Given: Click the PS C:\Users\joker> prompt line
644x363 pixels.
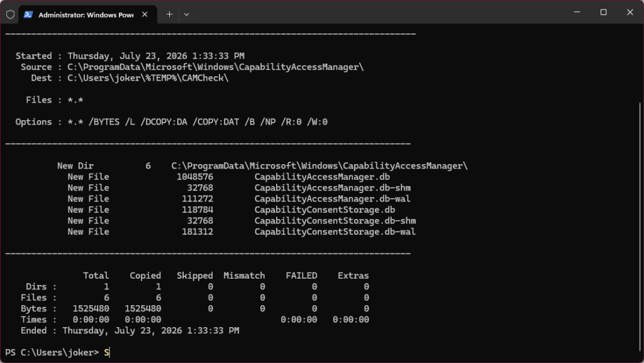Looking at the screenshot, I should tap(57, 352).
